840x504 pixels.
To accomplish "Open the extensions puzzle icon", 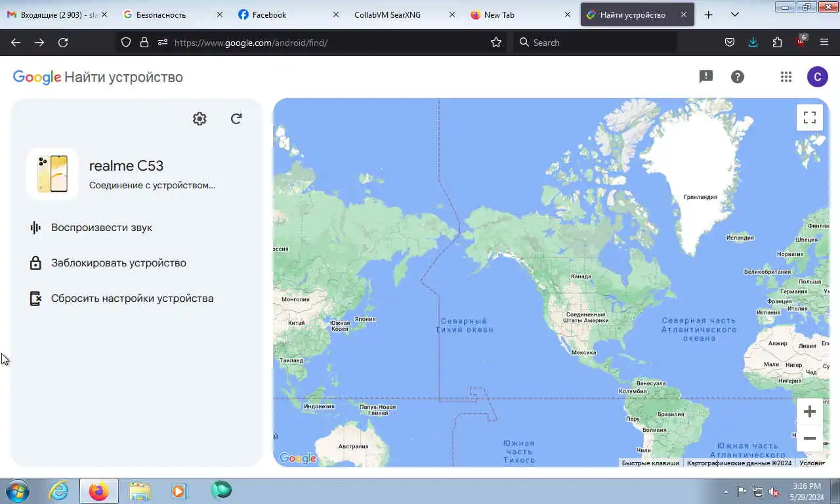I will pos(777,43).
